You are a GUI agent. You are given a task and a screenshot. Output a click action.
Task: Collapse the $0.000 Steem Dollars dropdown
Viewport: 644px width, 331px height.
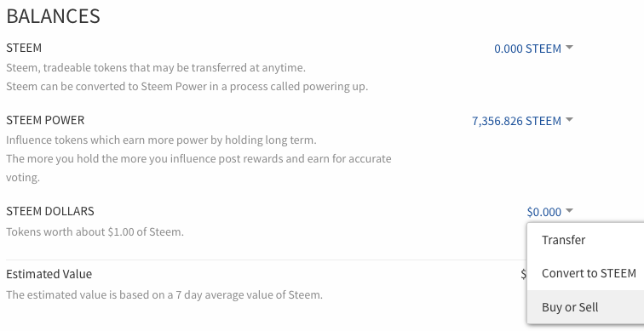click(x=549, y=212)
